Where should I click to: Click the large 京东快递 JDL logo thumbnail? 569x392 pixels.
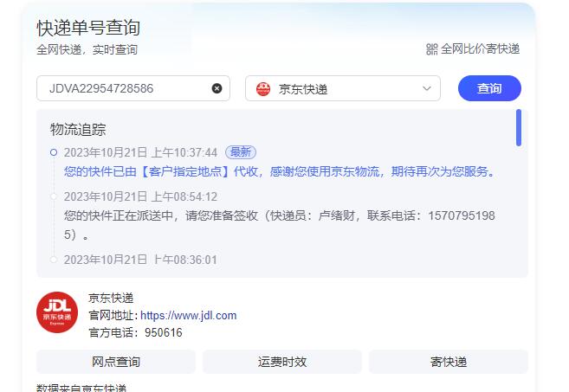(57, 312)
